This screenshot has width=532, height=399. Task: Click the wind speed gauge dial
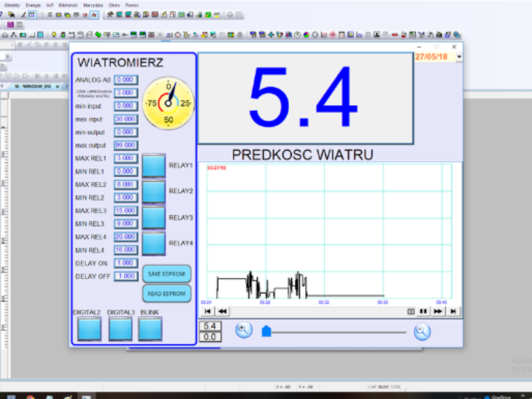pyautogui.click(x=168, y=103)
